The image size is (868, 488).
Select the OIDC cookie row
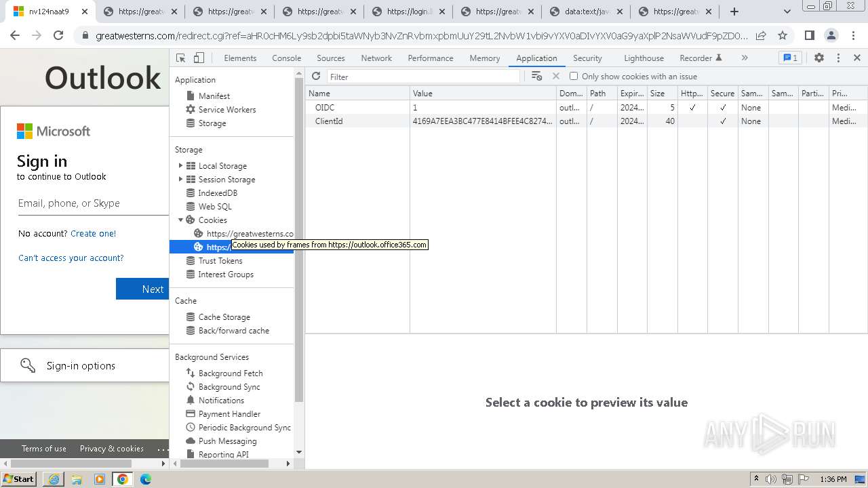pos(586,108)
